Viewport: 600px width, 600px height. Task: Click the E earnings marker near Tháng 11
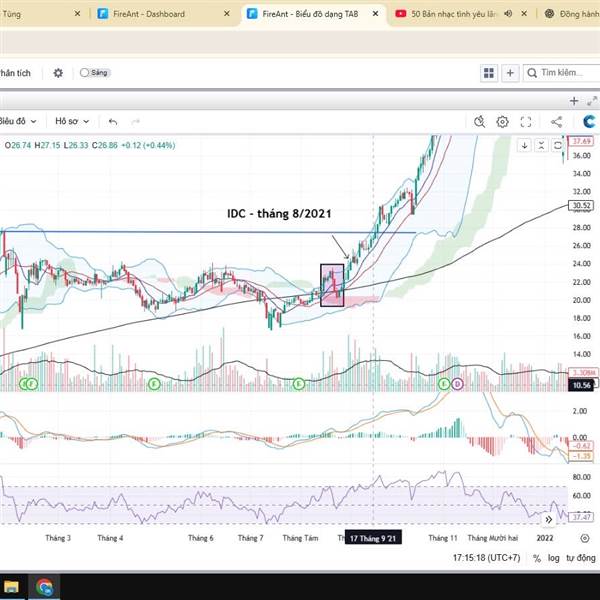(444, 383)
